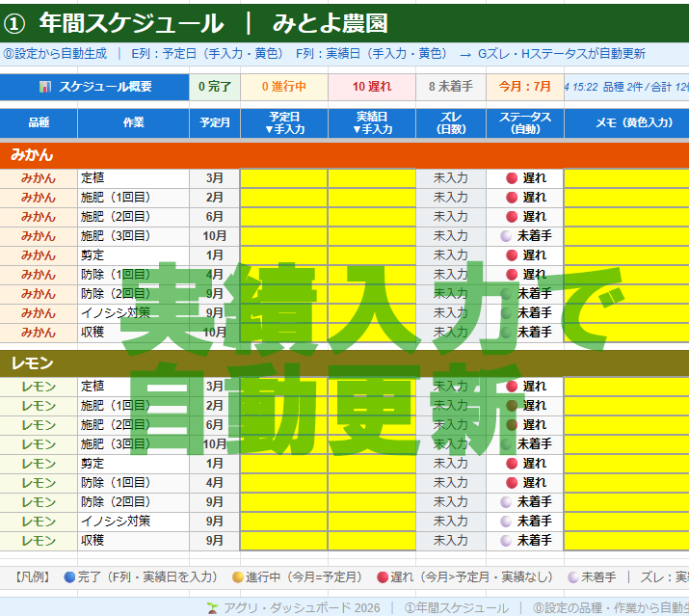Select レモン イノシシ対策 task cell
Viewport: 689px width, 616px height.
click(x=134, y=522)
